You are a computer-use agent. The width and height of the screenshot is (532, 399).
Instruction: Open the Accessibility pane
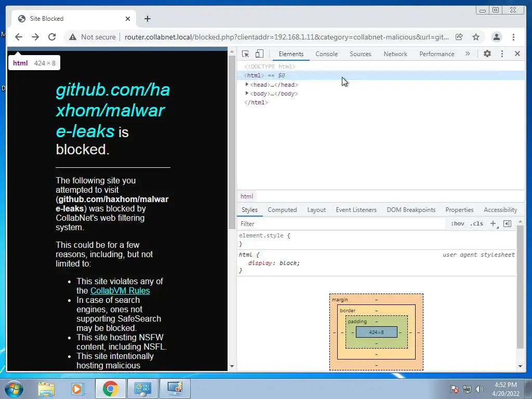pos(500,210)
